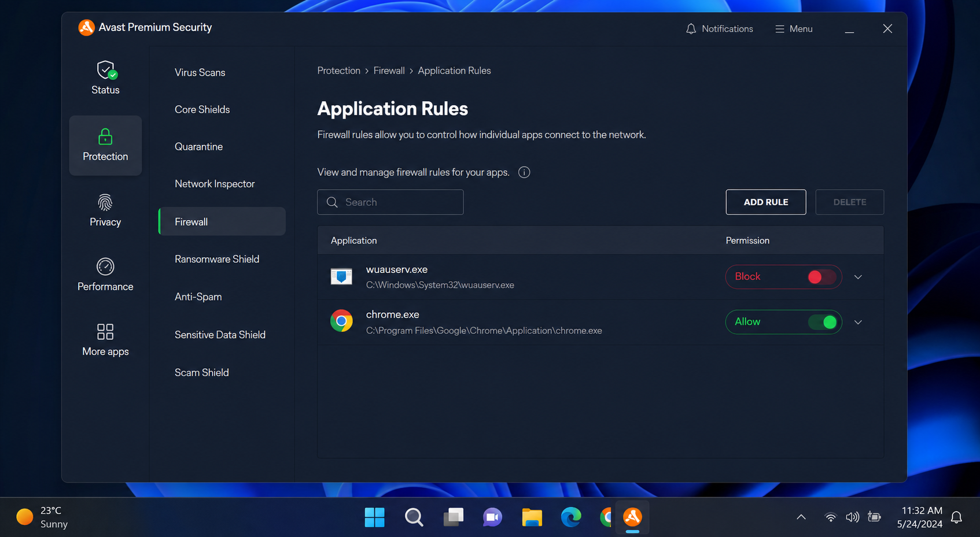Viewport: 980px width, 537px height.
Task: Open the More apps grid icon
Action: click(105, 331)
